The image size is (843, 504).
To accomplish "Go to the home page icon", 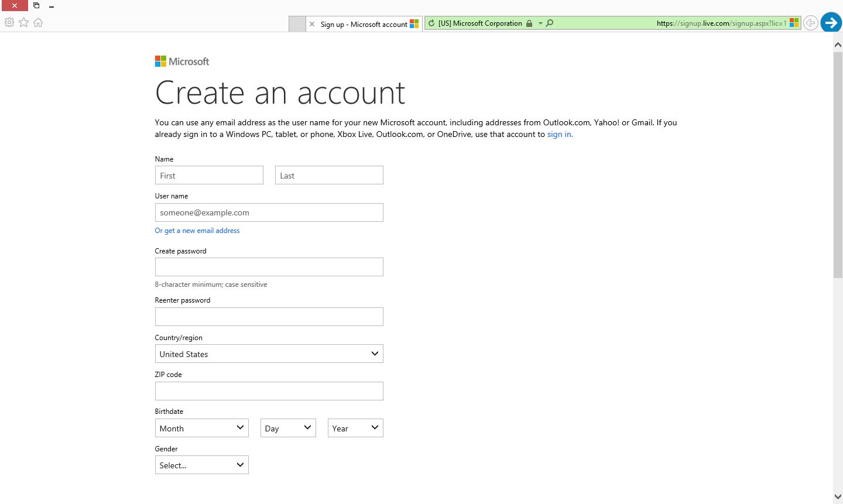I will [38, 22].
